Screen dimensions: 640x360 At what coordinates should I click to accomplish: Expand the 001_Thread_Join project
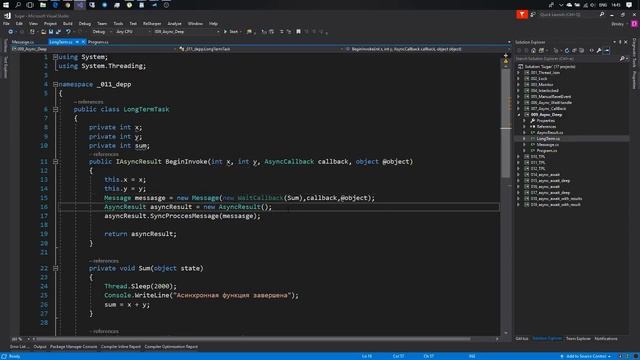point(519,73)
